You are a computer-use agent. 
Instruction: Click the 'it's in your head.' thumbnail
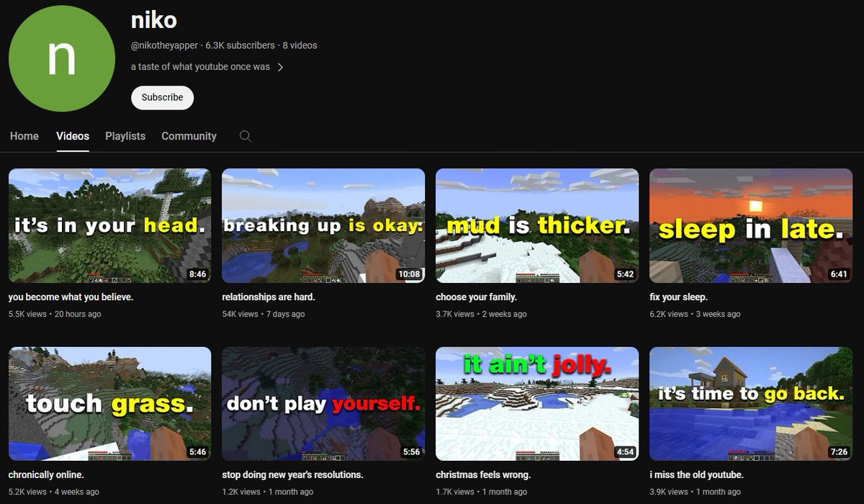(x=109, y=226)
